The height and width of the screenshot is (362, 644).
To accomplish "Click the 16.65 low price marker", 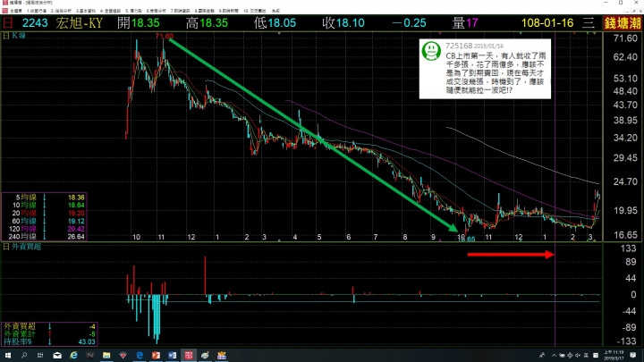I will (467, 239).
